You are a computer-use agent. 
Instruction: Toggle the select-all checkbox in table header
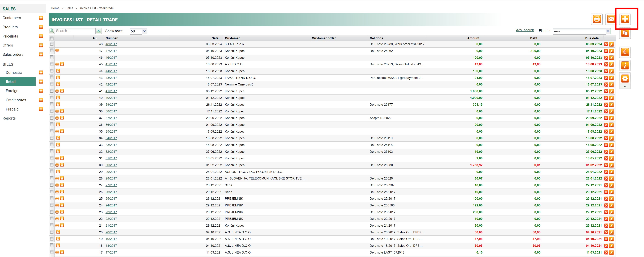[x=51, y=39]
